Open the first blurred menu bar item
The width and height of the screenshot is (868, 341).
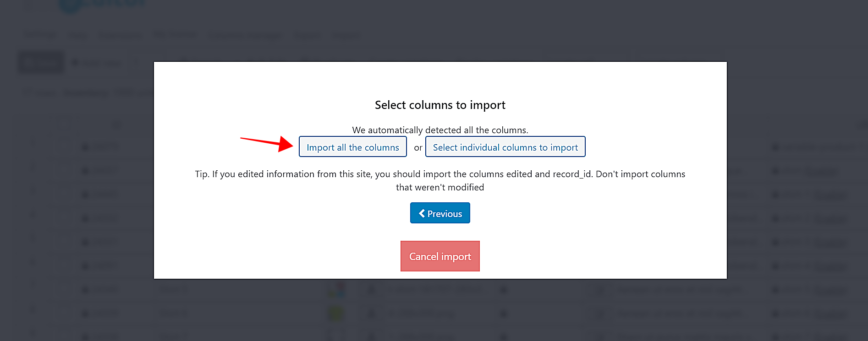coord(40,35)
